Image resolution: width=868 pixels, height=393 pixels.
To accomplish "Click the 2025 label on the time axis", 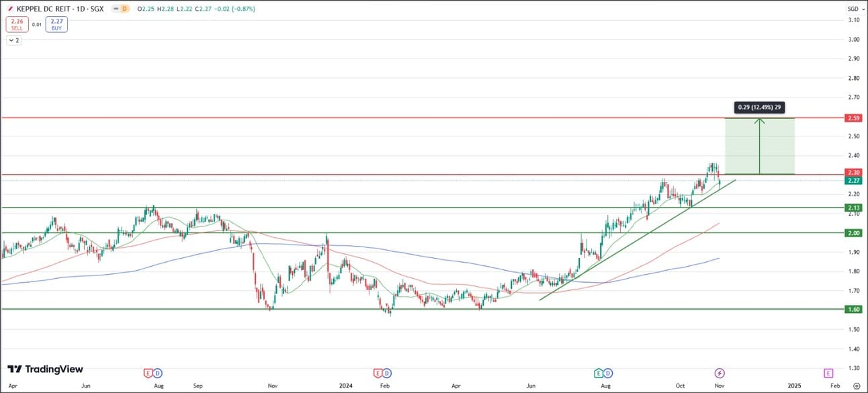I will point(794,386).
